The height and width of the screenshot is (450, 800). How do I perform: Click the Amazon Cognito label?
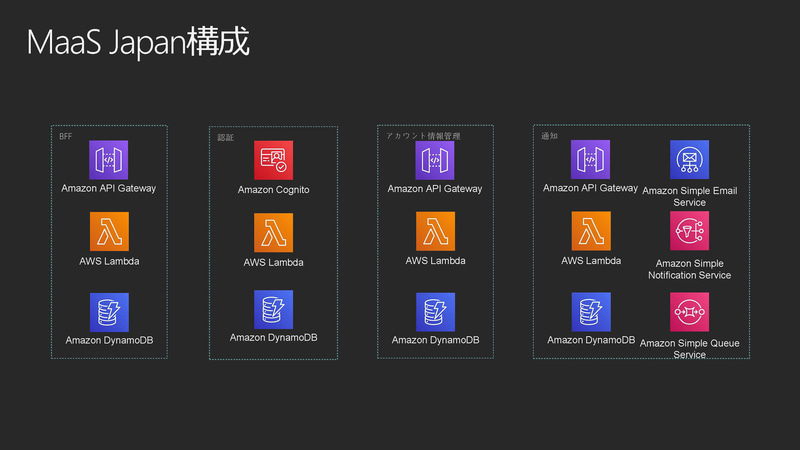(x=273, y=190)
